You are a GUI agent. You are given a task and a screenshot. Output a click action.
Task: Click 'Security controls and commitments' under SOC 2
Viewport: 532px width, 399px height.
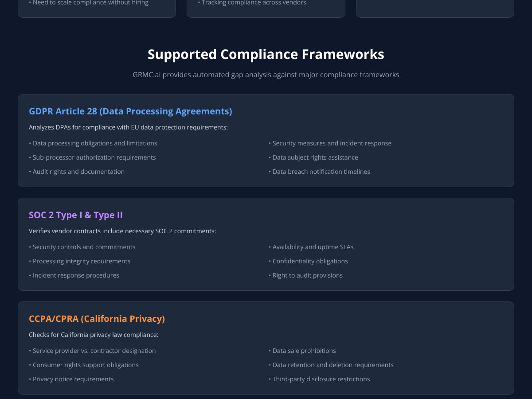pos(82,247)
